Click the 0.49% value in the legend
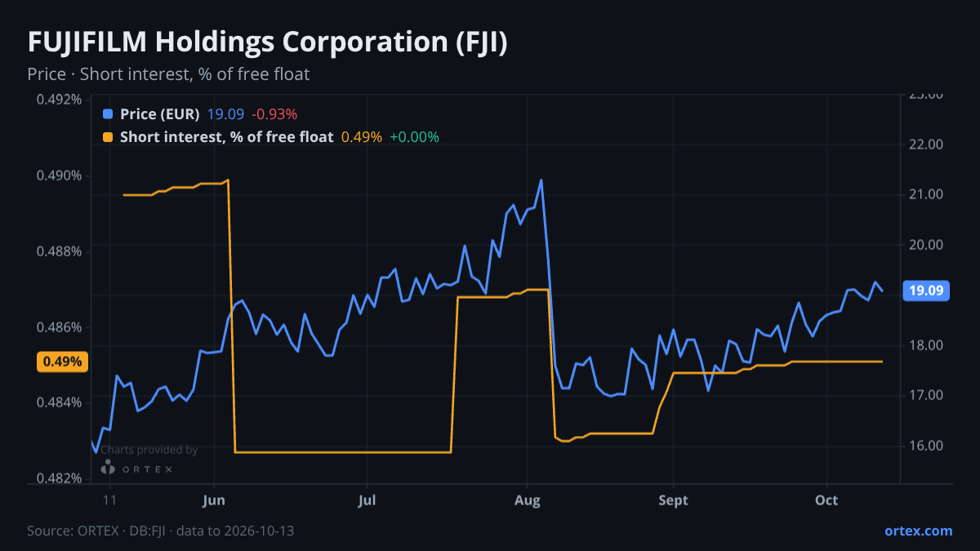The image size is (980, 551). point(361,137)
